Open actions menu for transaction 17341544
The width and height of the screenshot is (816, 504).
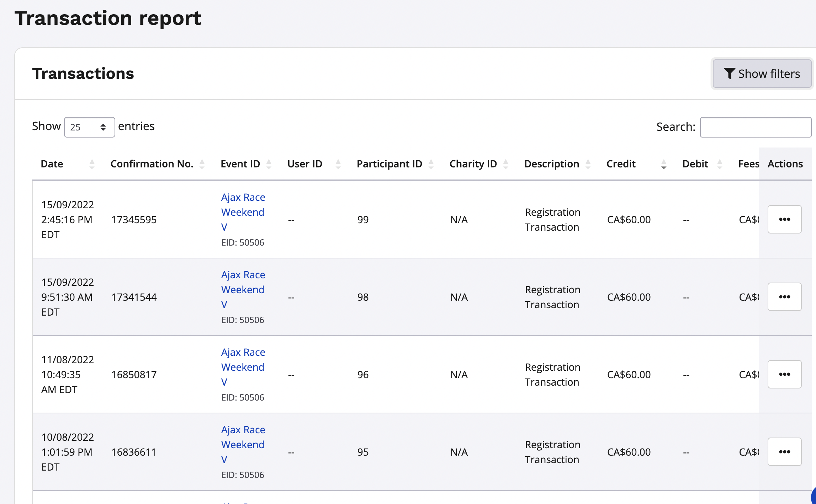pos(784,297)
